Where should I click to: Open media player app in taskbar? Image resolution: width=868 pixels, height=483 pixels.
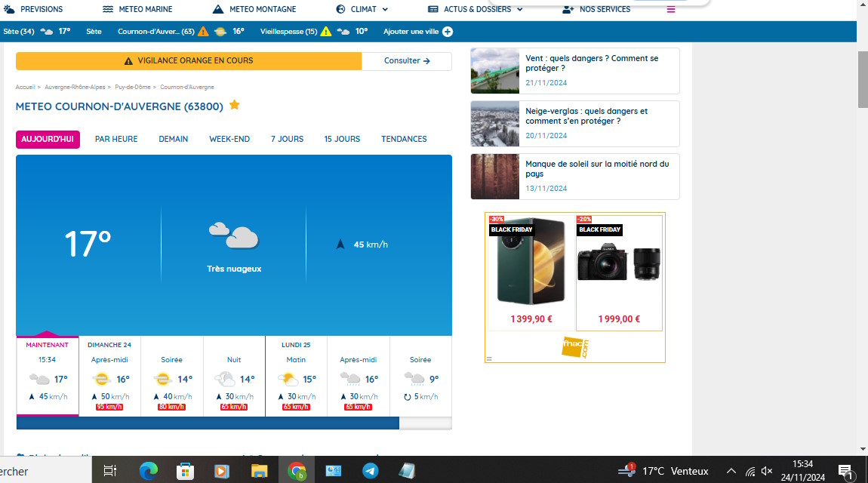221,471
